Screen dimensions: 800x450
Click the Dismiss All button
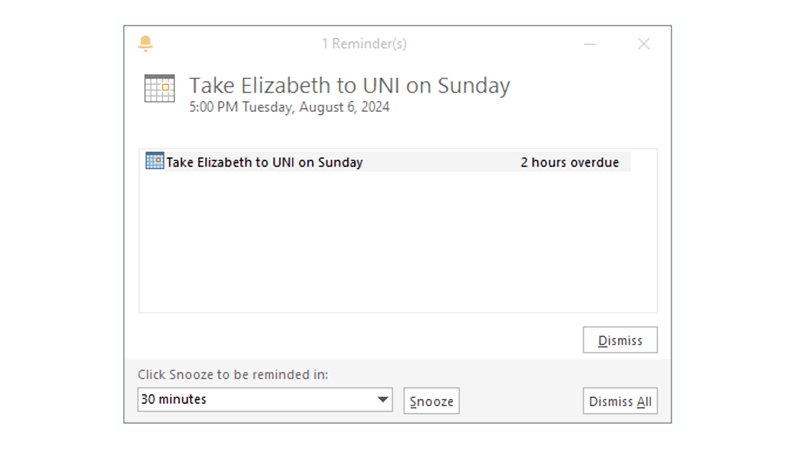pyautogui.click(x=620, y=401)
